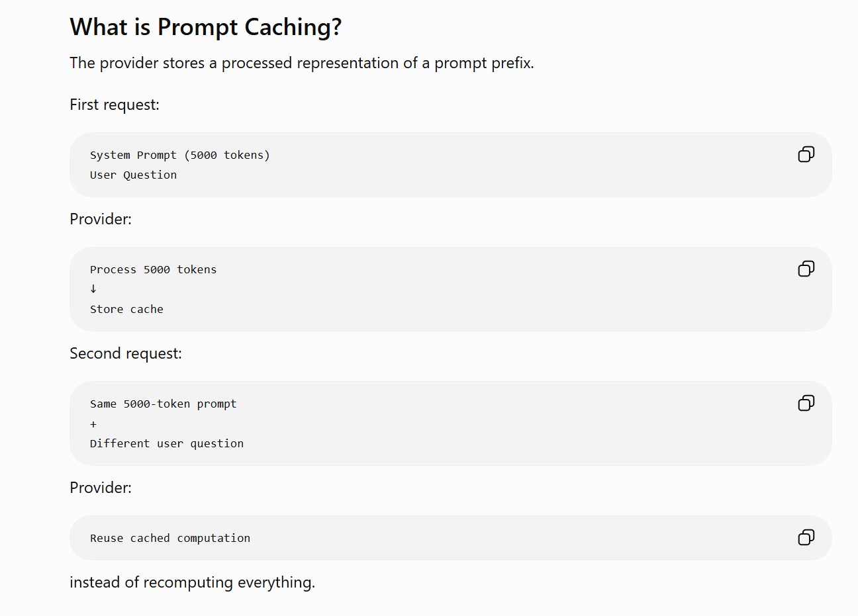Screen dimensions: 858x616
Task: Click the 'First request:' label
Action: point(115,105)
